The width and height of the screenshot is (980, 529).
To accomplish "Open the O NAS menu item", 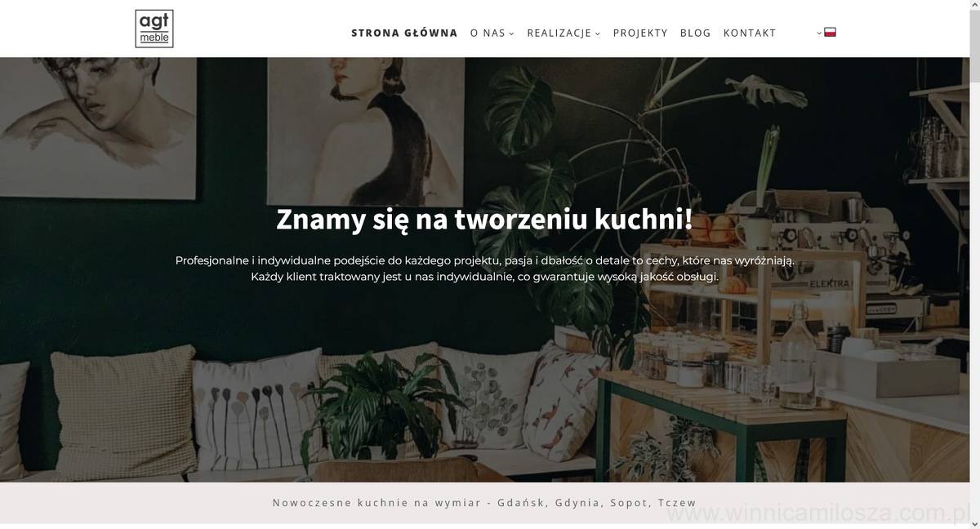I will (488, 33).
